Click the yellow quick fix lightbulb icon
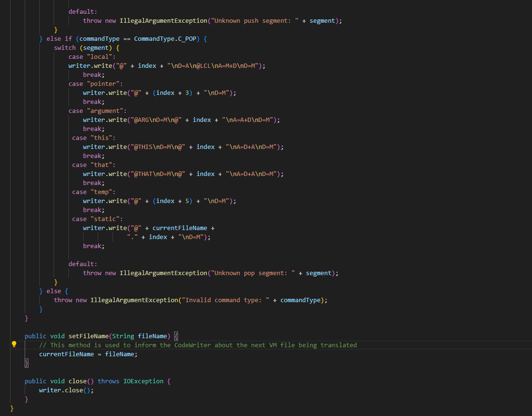The width and height of the screenshot is (532, 416). coord(14,345)
